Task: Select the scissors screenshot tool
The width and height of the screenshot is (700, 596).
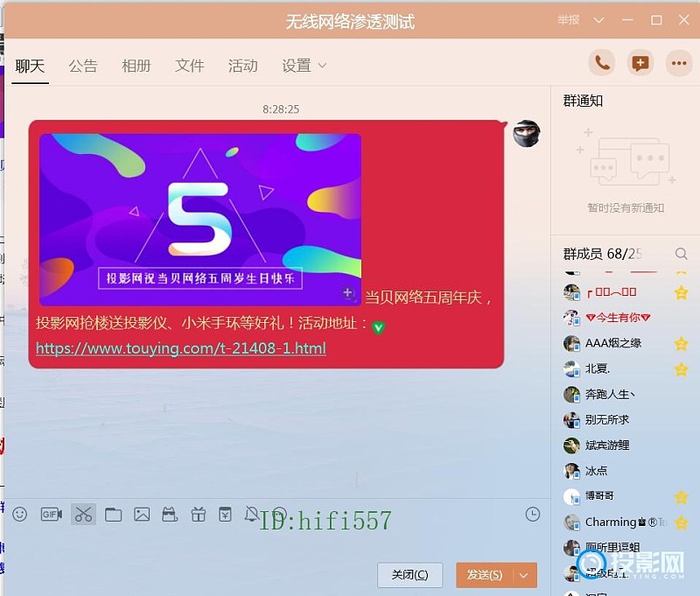Action: pyautogui.click(x=83, y=515)
